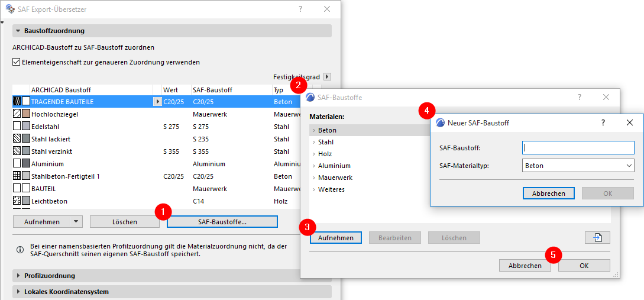Click S 235 SAF-Baustoff cell
Image resolution: width=644 pixels, height=300 pixels.
(200, 139)
